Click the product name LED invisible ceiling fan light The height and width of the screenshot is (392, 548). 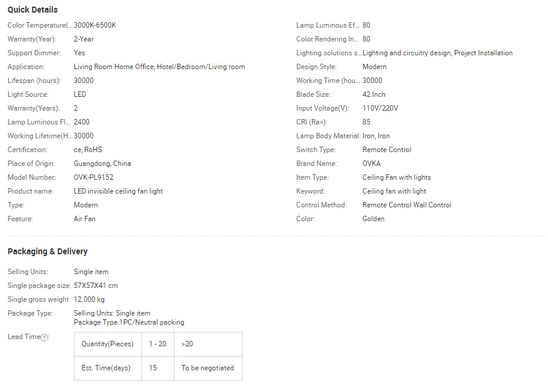119,191
